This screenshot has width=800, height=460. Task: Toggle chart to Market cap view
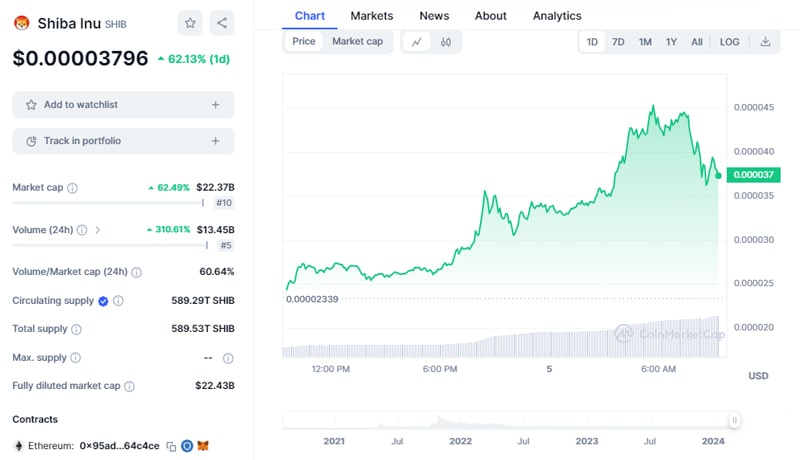tap(357, 42)
